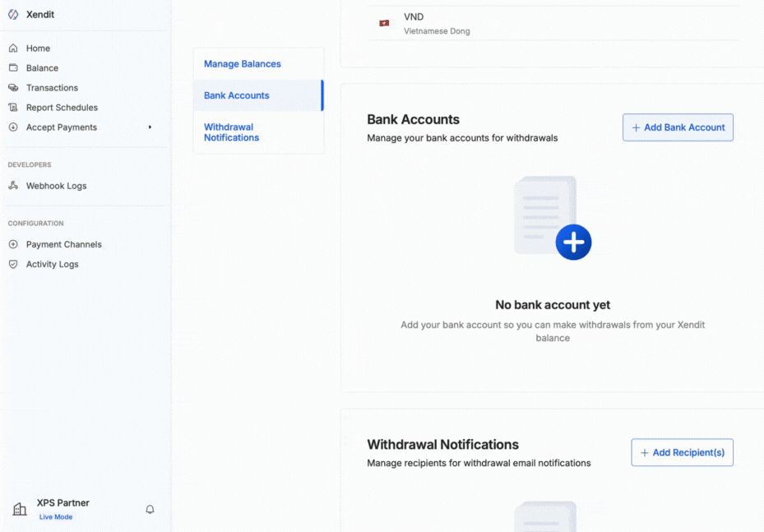The image size is (764, 532).
Task: Open Activity Logs configuration
Action: point(52,264)
